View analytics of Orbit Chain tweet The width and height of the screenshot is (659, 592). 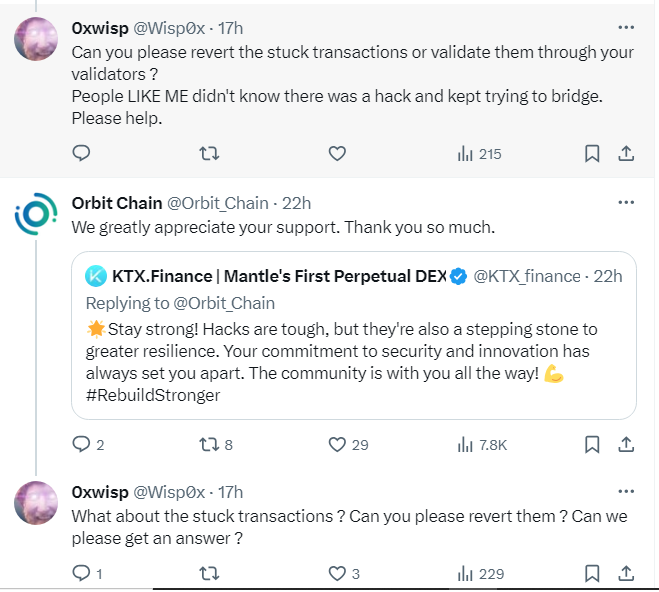click(x=481, y=444)
